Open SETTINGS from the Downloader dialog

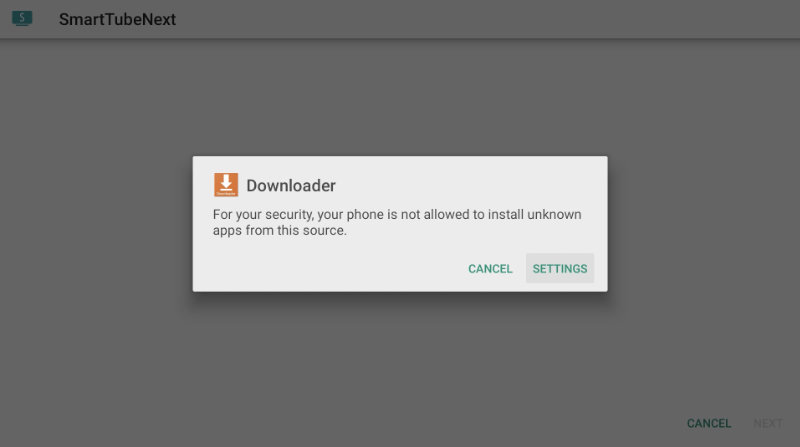pos(560,268)
